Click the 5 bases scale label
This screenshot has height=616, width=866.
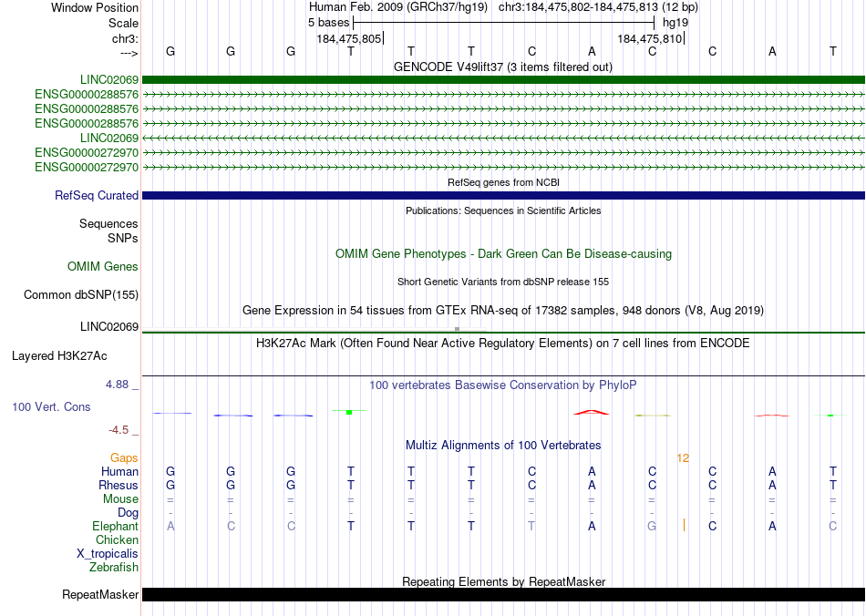pos(328,23)
